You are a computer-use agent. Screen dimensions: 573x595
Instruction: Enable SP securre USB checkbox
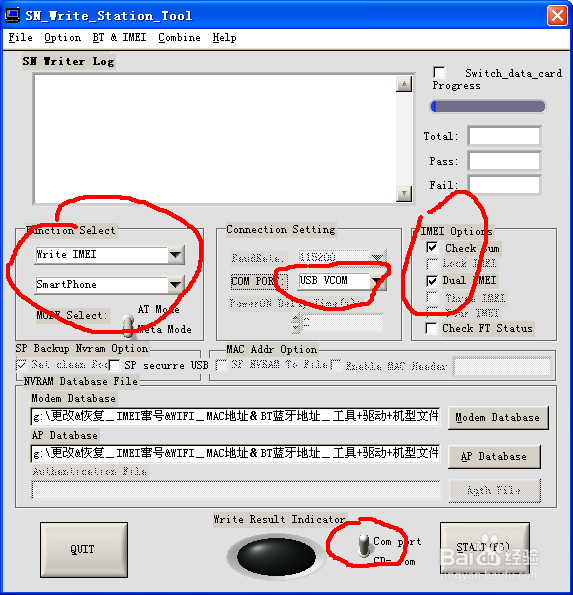(114, 365)
